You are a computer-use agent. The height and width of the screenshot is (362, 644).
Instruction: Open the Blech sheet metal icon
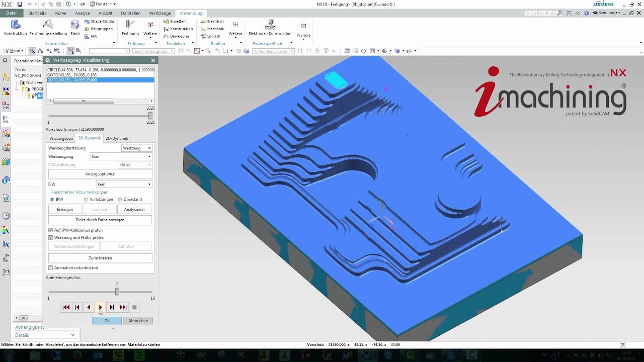pos(75,28)
